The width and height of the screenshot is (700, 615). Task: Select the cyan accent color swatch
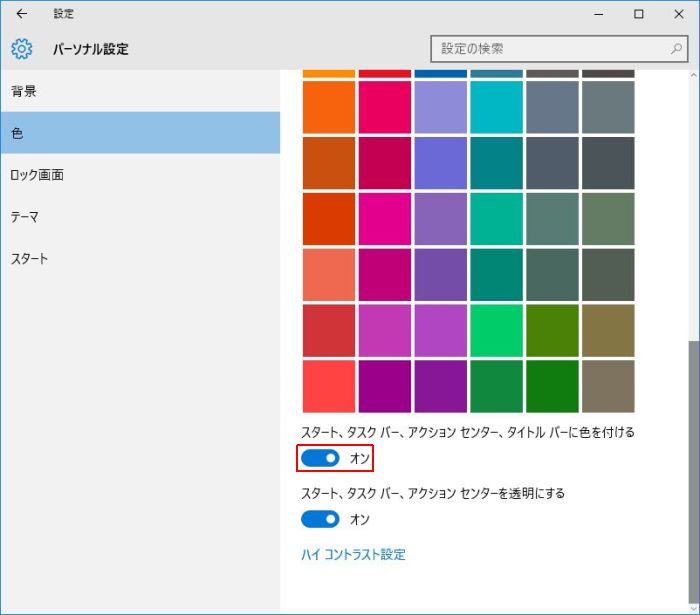coord(496,107)
